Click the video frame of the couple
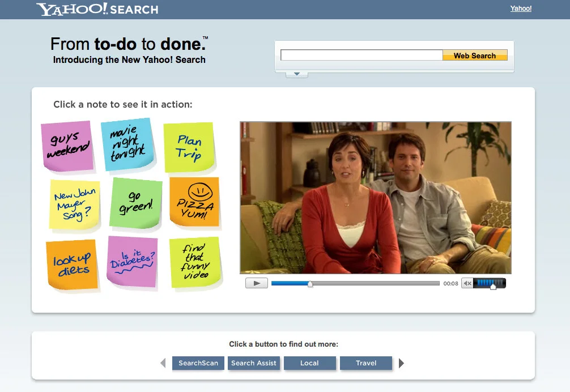The height and width of the screenshot is (392, 570). click(376, 198)
